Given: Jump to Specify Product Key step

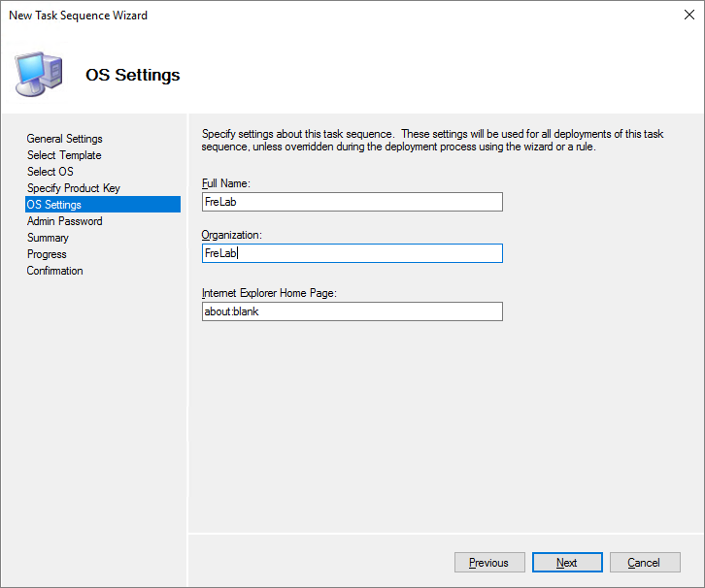Looking at the screenshot, I should (x=74, y=188).
